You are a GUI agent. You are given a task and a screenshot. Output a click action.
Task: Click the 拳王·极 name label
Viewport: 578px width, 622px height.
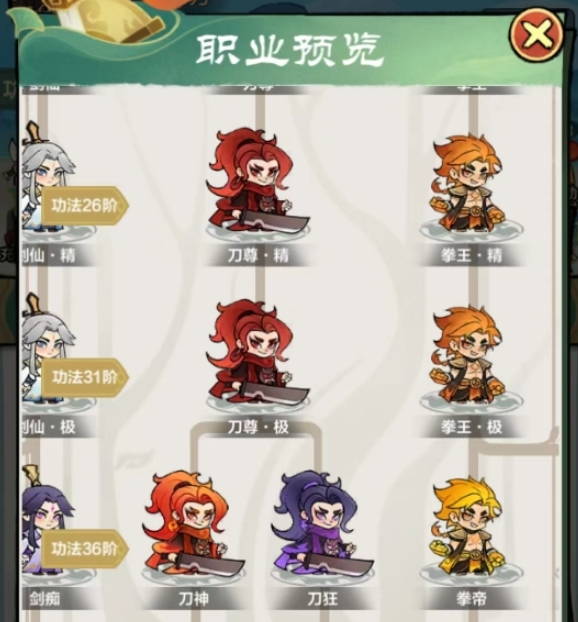click(x=471, y=427)
